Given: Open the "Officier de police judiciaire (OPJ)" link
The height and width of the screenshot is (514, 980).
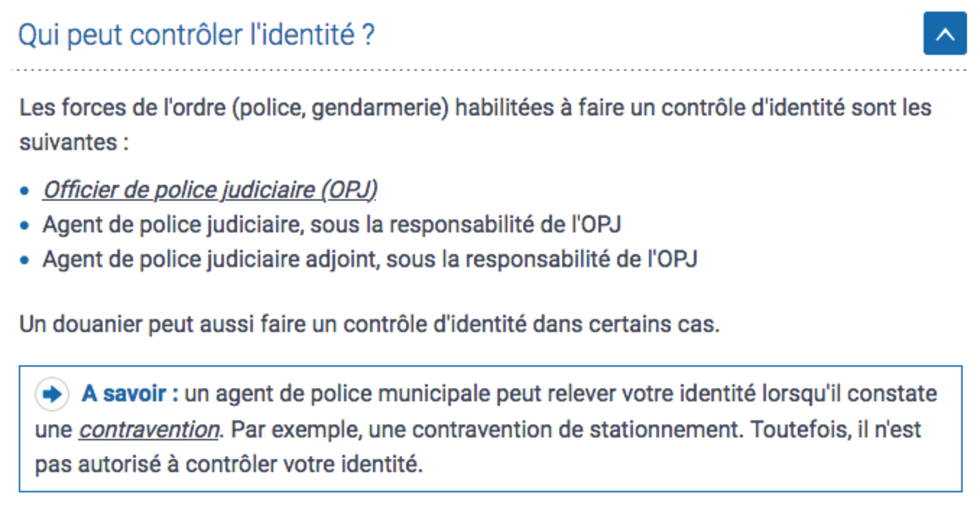Looking at the screenshot, I should [210, 190].
